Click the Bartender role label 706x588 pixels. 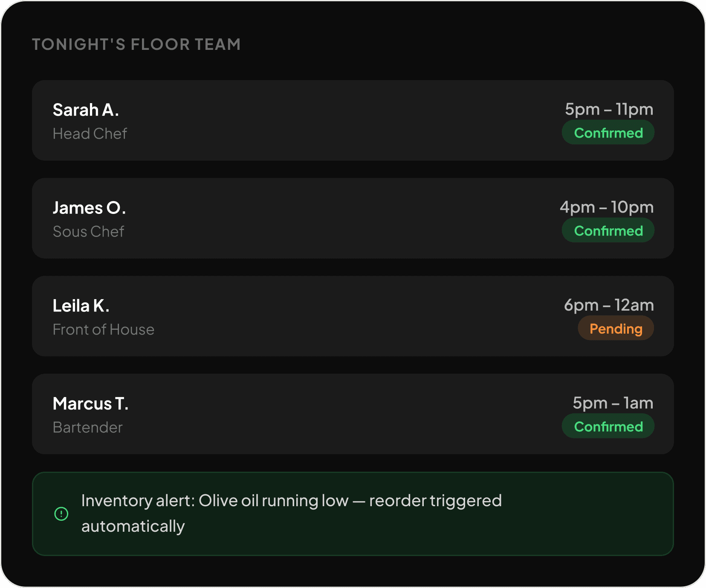click(88, 428)
